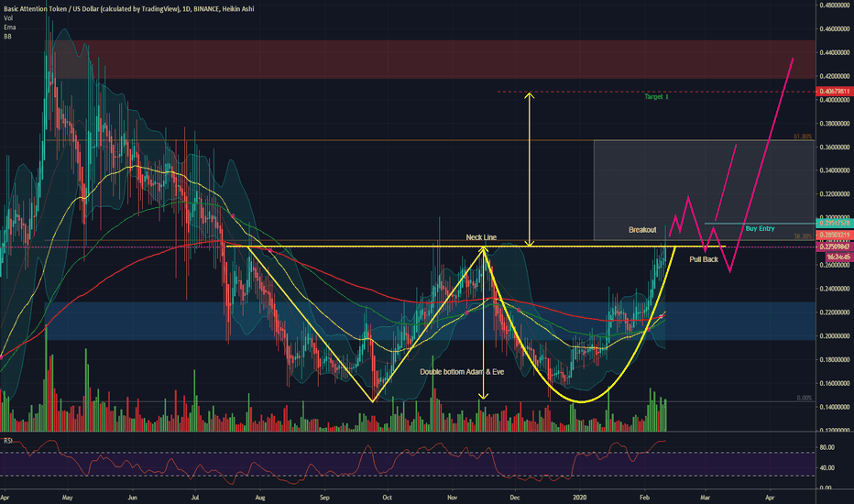Viewport: 854px width, 504px height.
Task: Click the Feb label on time axis
Action: 644,498
